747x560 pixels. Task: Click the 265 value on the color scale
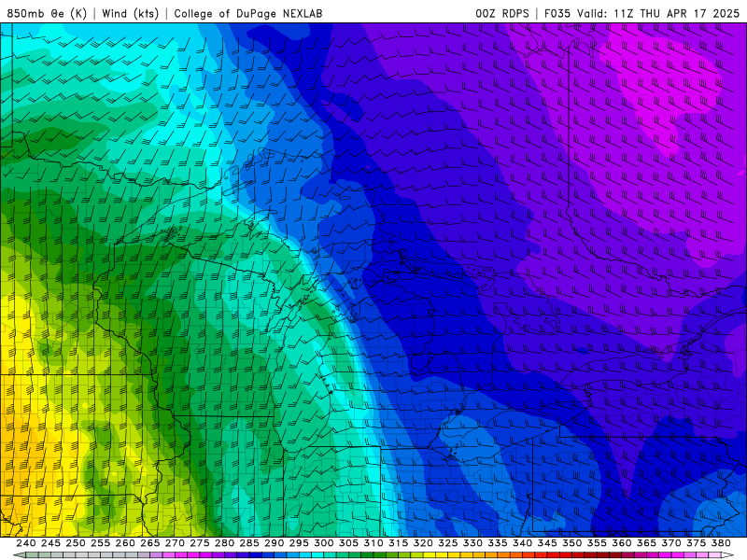[150, 543]
